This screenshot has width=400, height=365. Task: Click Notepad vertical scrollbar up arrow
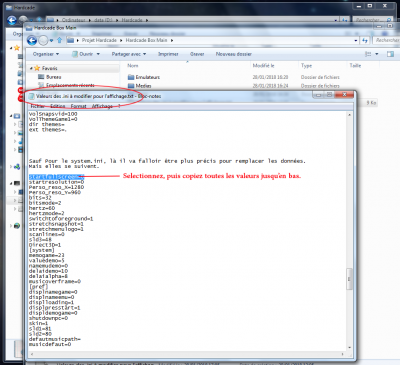pyautogui.click(x=349, y=115)
